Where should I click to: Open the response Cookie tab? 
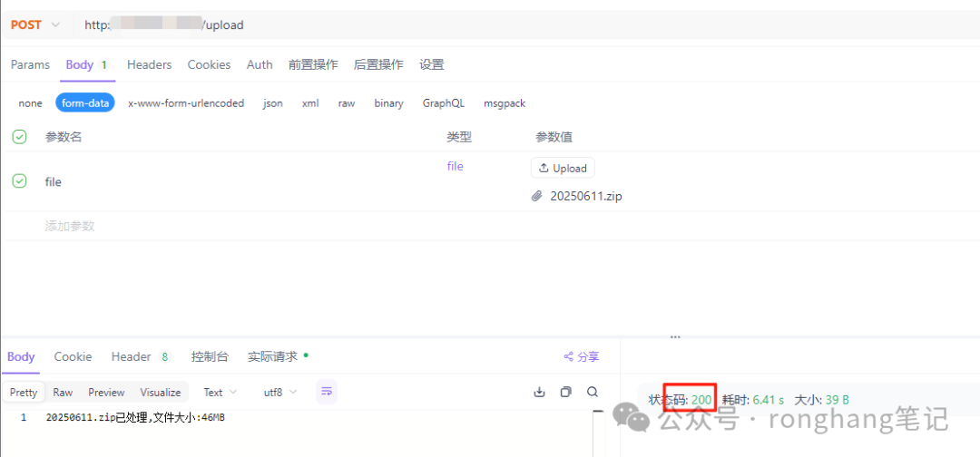pyautogui.click(x=73, y=356)
